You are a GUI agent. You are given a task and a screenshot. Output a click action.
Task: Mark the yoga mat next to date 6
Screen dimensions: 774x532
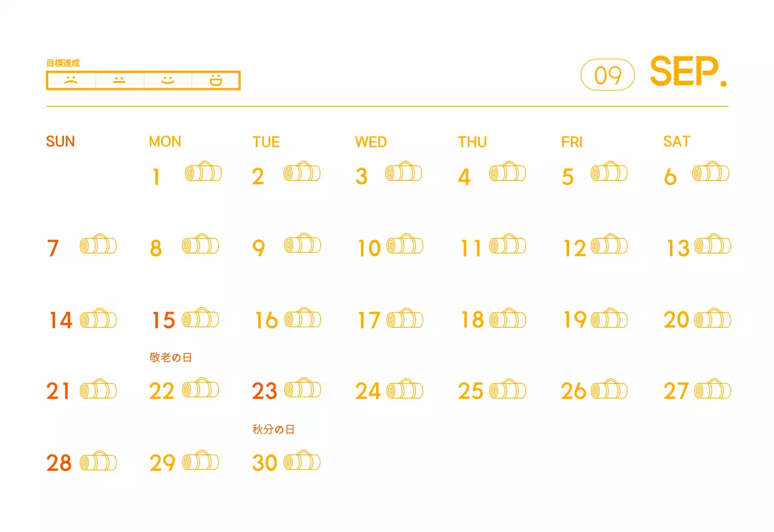[711, 173]
